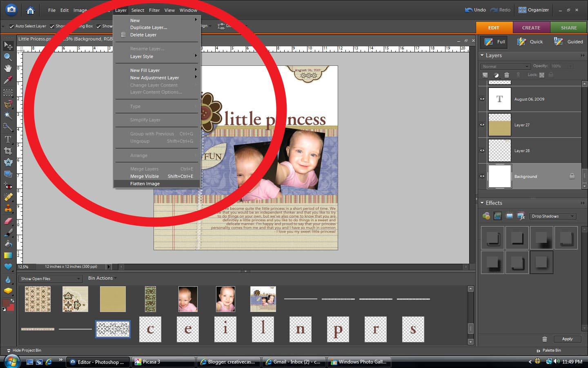Select the Straighten tool
Viewport: 588px width, 368px height.
point(8,174)
